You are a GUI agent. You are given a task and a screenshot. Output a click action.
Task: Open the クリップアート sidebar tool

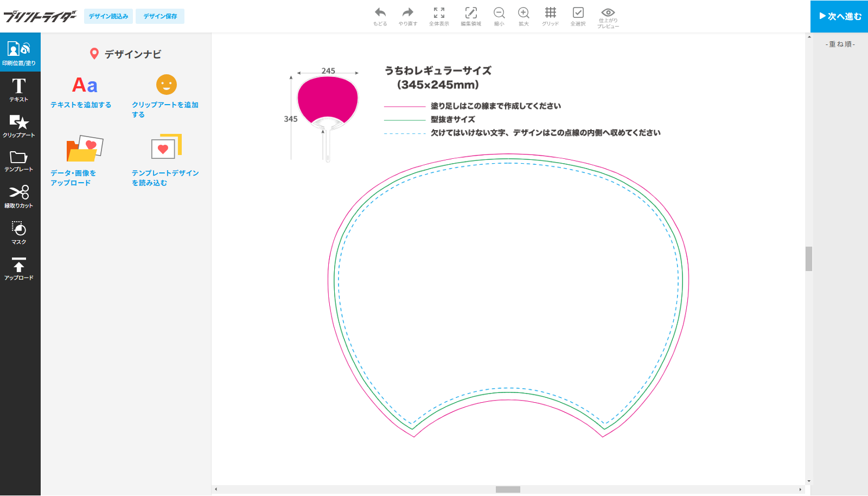tap(19, 126)
